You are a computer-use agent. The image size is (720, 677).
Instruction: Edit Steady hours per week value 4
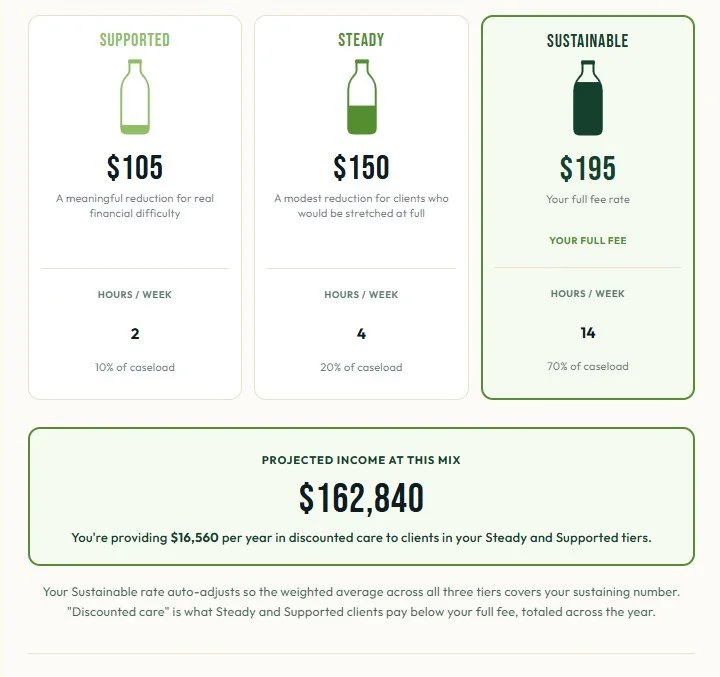click(x=361, y=333)
